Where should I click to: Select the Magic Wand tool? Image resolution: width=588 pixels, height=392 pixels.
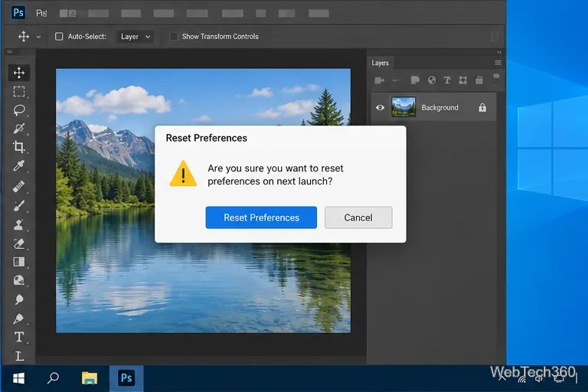click(x=19, y=129)
